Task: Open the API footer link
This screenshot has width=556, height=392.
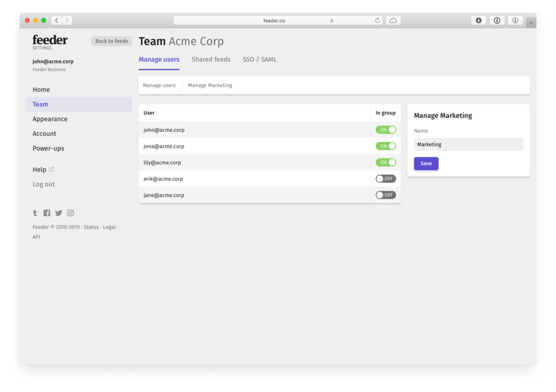Action: [x=36, y=237]
